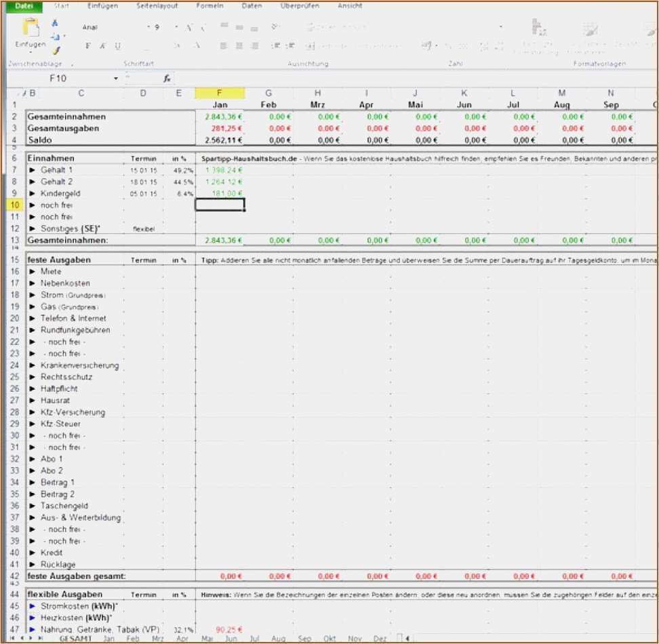Toggle bold formatting
659x644 pixels.
[87, 46]
